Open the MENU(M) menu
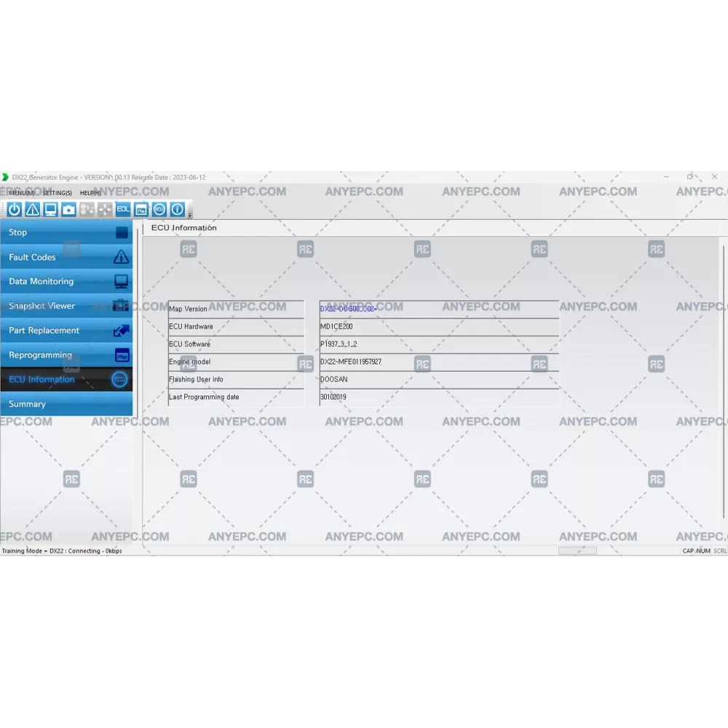 pos(21,193)
